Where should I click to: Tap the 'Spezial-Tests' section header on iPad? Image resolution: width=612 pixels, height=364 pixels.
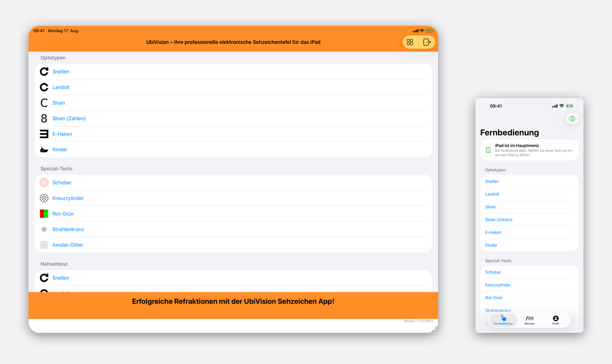click(x=56, y=168)
